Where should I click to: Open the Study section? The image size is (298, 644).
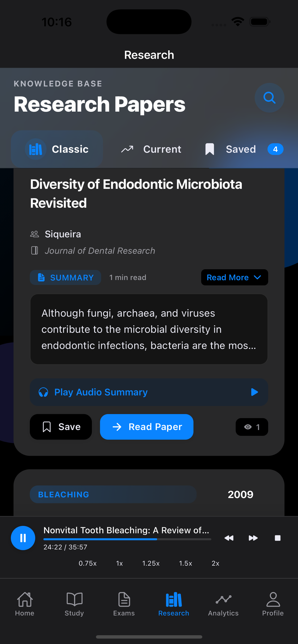(74, 604)
